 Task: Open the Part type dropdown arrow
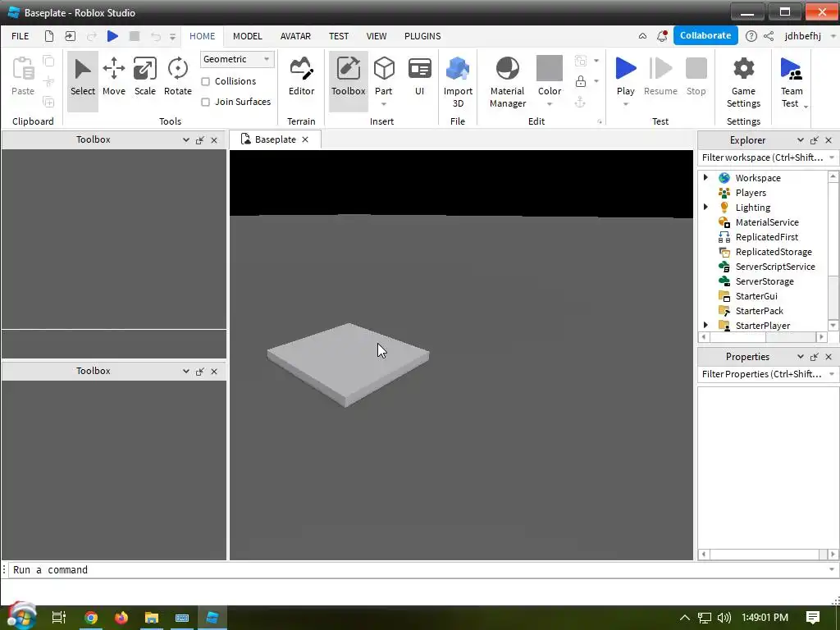point(384,104)
